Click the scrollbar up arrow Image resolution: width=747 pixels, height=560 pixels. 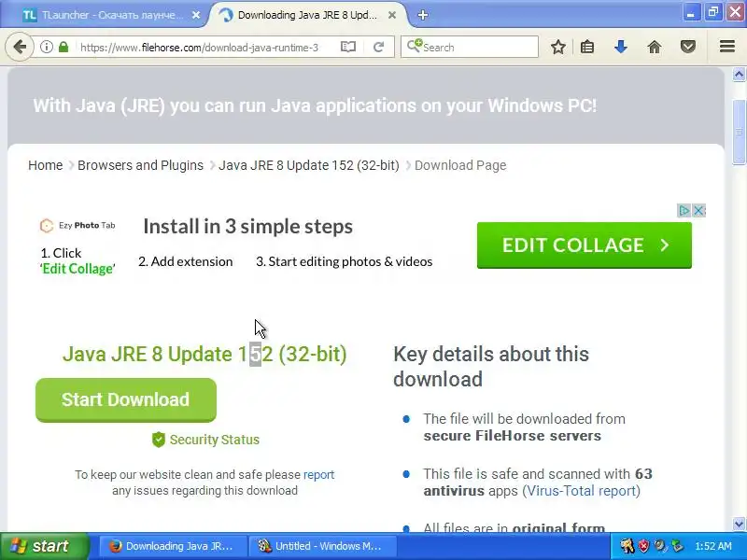coord(739,75)
